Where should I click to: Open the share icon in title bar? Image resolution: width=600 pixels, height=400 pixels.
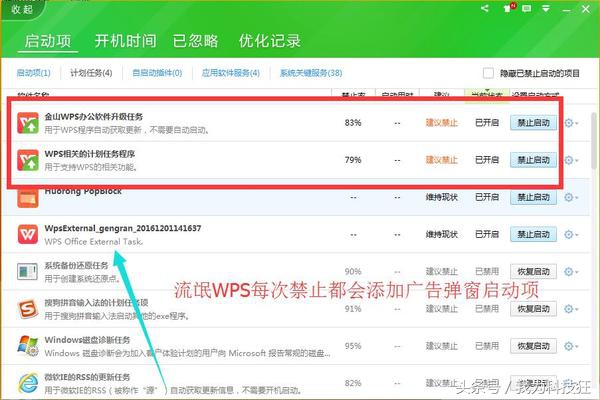(x=485, y=8)
